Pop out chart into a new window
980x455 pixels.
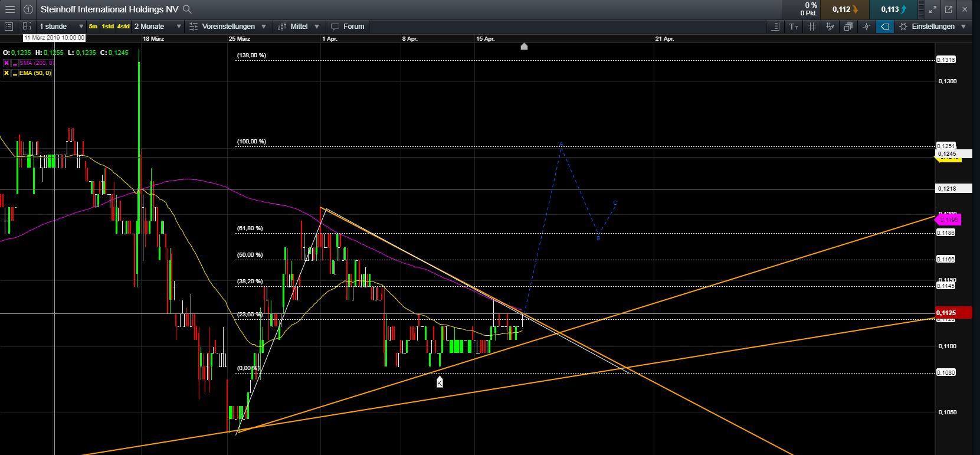click(x=949, y=9)
